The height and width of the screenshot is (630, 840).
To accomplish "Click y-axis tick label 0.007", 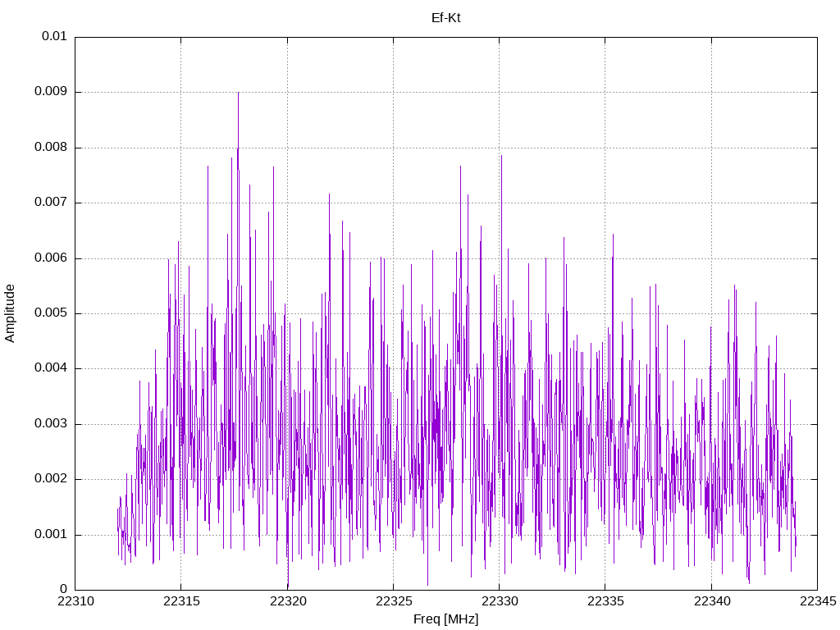I will [51, 203].
